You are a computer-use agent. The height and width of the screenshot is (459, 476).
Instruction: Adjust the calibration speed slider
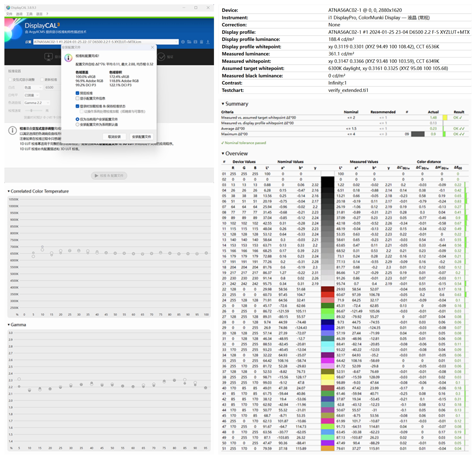(x=31, y=110)
